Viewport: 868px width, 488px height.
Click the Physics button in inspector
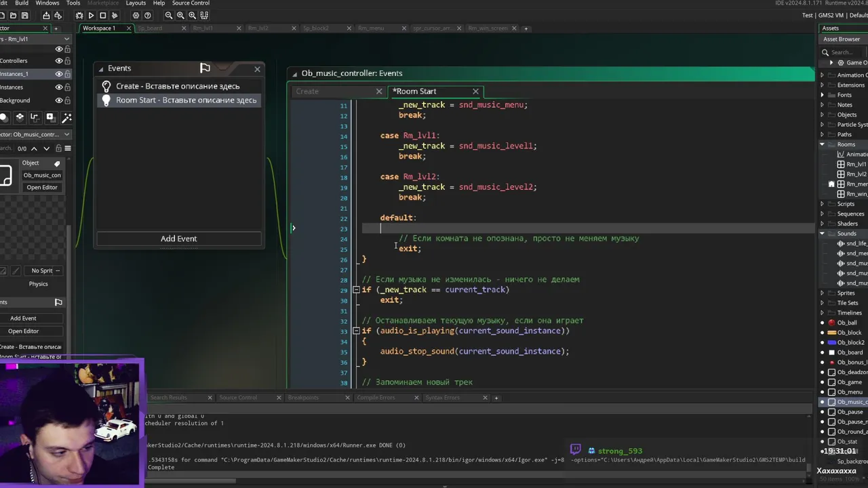click(x=38, y=284)
